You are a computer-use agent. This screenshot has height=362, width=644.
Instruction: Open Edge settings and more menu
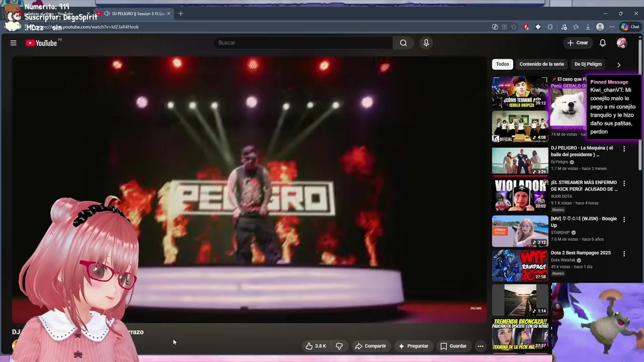coord(612,27)
